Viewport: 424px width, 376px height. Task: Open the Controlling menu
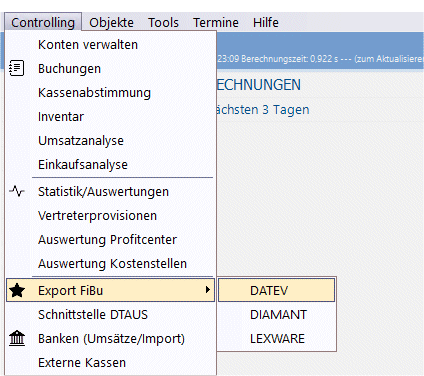click(x=43, y=22)
